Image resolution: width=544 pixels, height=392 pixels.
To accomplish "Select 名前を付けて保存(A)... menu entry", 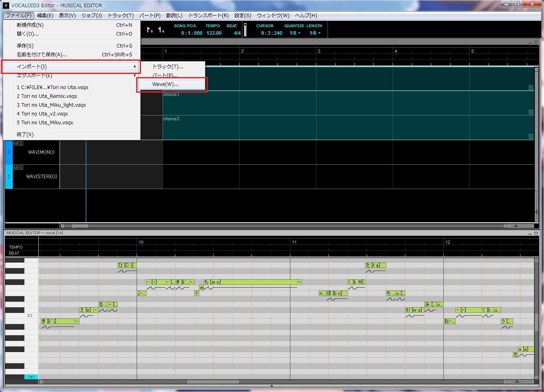I will coord(71,55).
